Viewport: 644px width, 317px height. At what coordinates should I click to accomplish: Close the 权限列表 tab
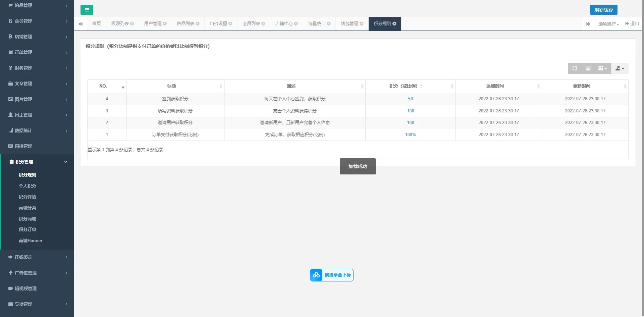tap(132, 24)
